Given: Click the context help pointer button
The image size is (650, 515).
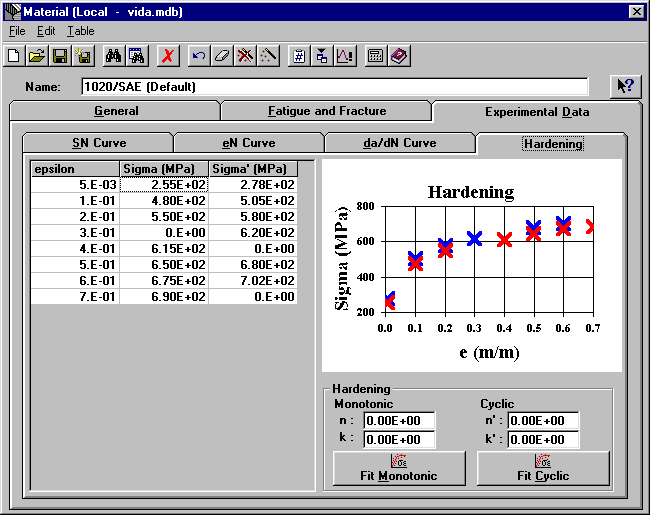Looking at the screenshot, I should click(625, 86).
